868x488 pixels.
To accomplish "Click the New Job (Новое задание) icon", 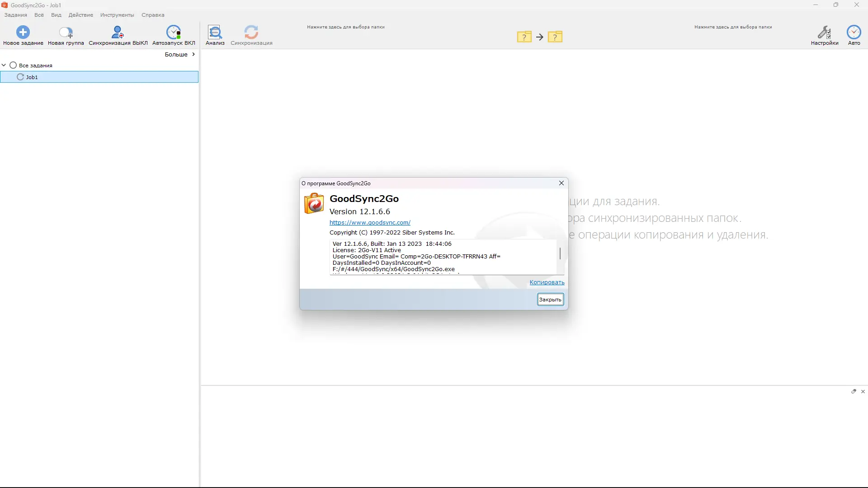I will click(23, 32).
